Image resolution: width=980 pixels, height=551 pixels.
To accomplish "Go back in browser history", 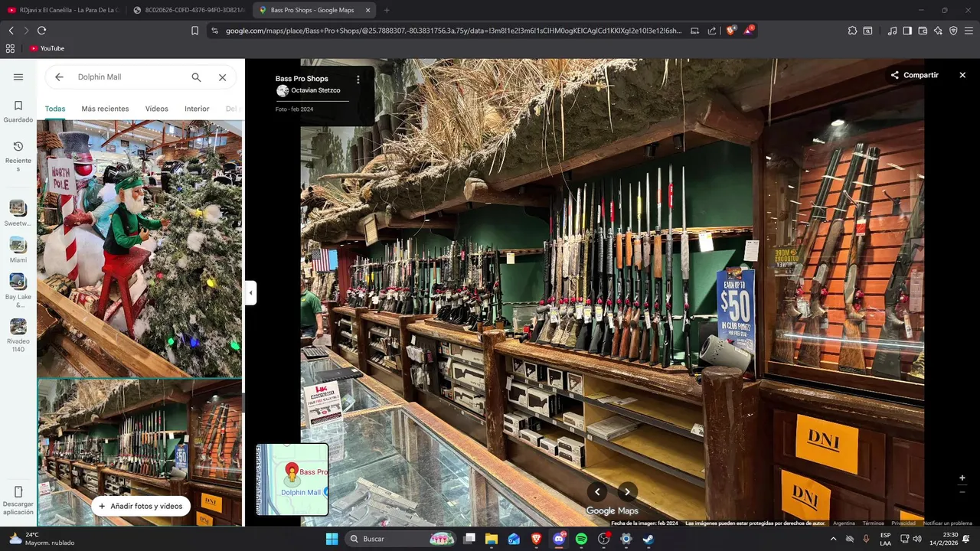I will [11, 31].
